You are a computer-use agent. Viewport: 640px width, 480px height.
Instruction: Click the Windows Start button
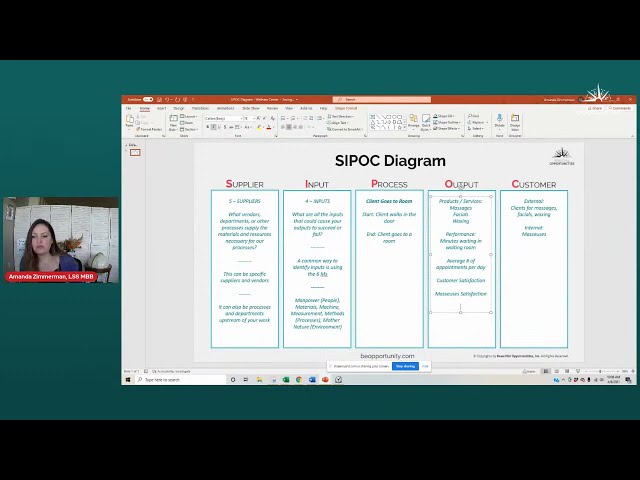click(128, 380)
